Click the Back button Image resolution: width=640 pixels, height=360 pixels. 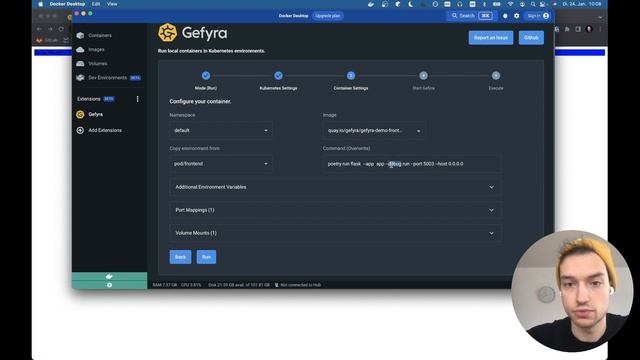180,257
